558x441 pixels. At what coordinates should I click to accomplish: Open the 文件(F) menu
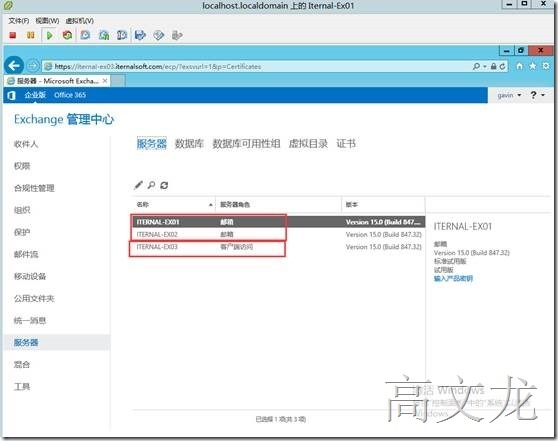19,21
